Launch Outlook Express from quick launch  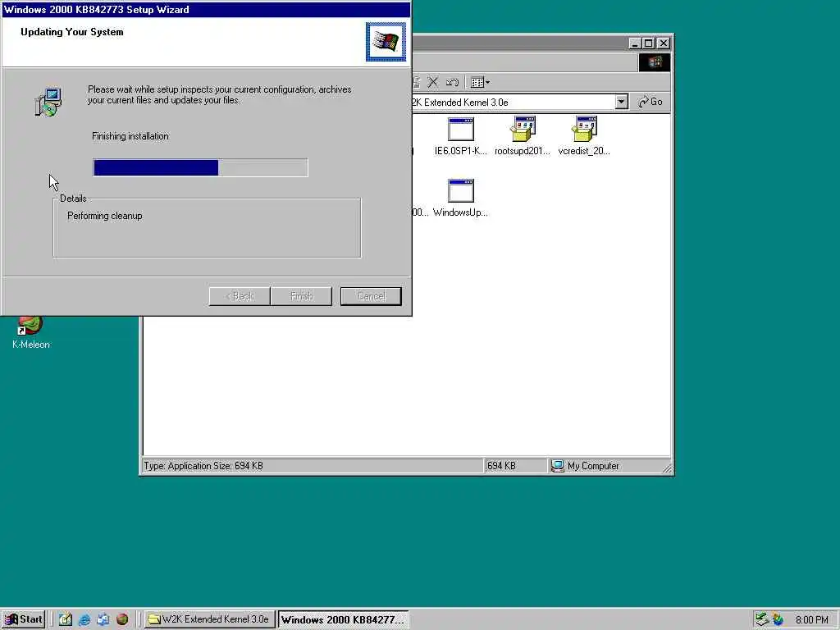point(103,619)
